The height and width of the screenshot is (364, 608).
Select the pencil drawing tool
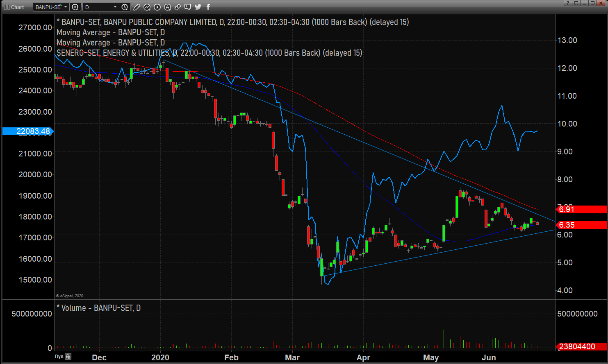tap(137, 7)
